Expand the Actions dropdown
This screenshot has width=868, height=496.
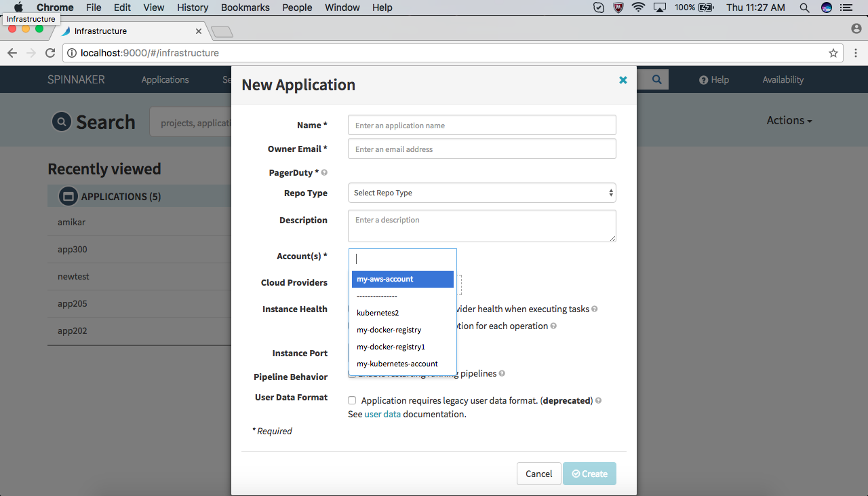click(789, 120)
